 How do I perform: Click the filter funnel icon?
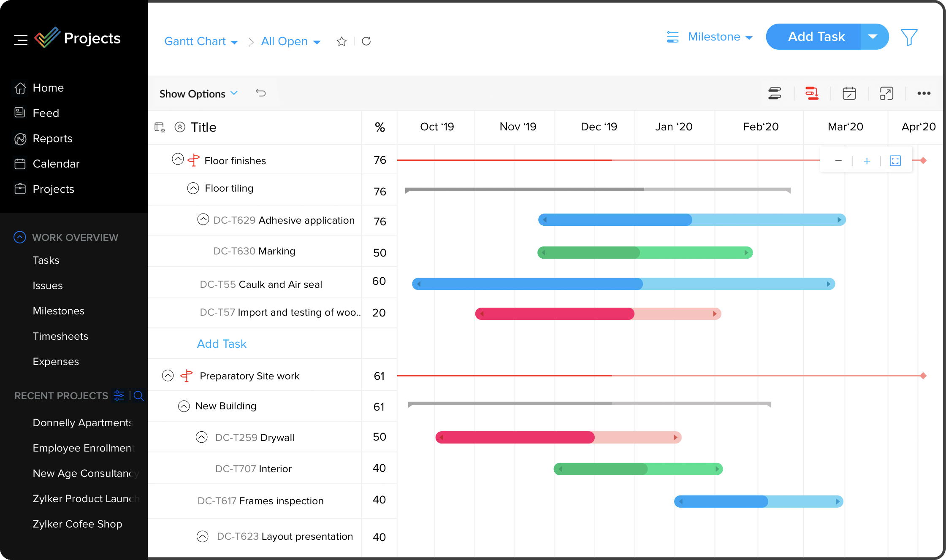click(909, 37)
